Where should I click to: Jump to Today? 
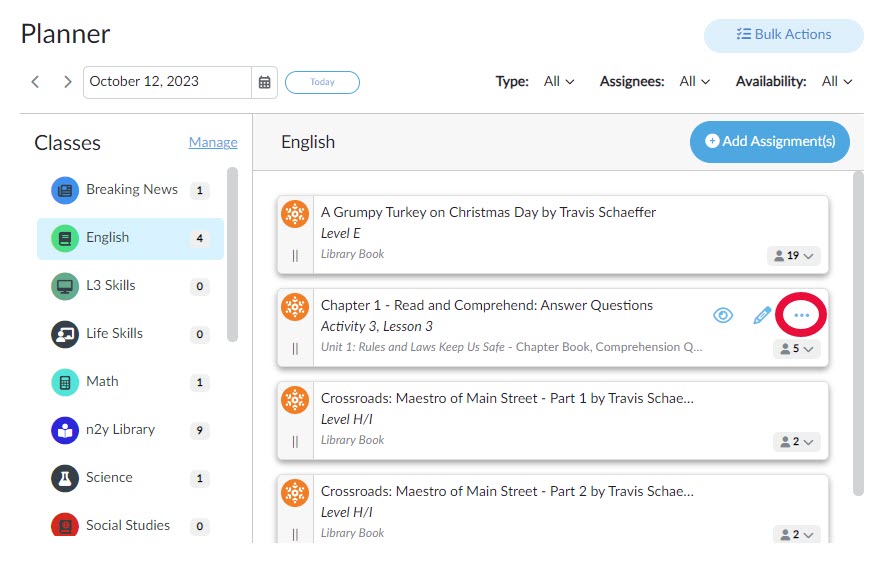322,82
